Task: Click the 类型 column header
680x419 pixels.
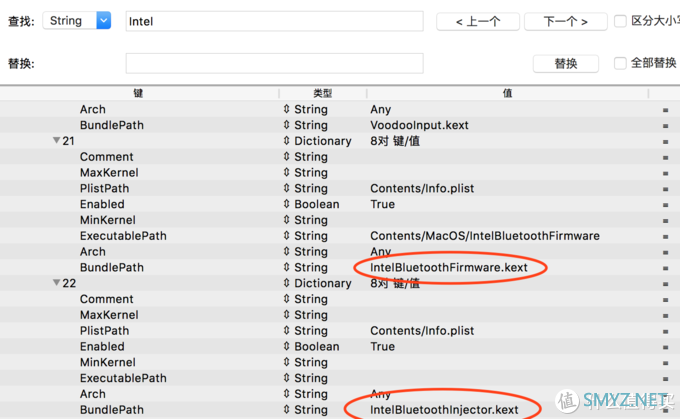Action: (323, 93)
